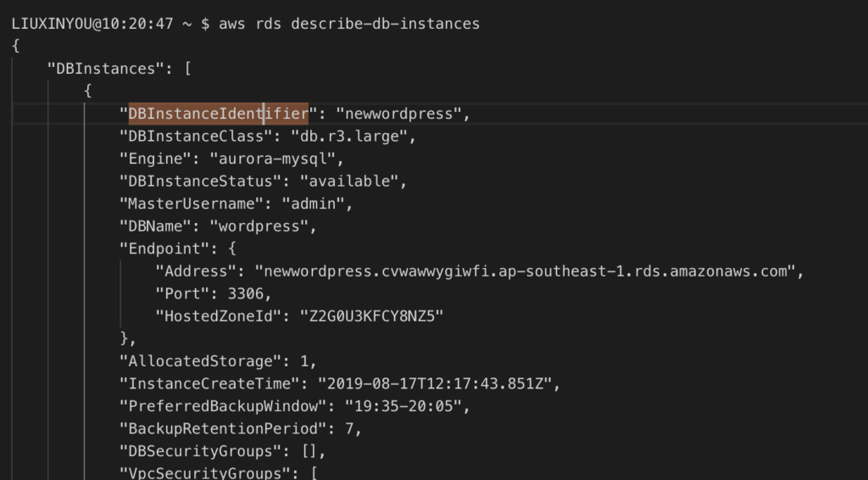
Task: Click the MasterUsername key
Action: pos(192,204)
